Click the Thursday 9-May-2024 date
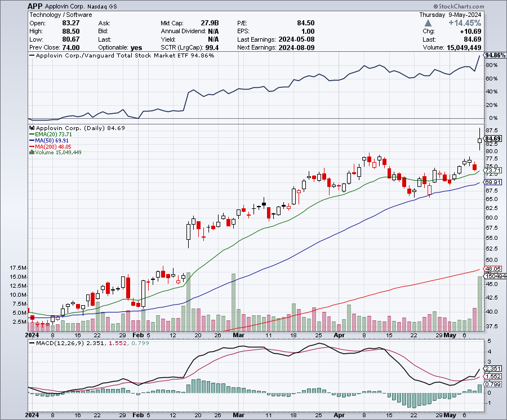 451,15
